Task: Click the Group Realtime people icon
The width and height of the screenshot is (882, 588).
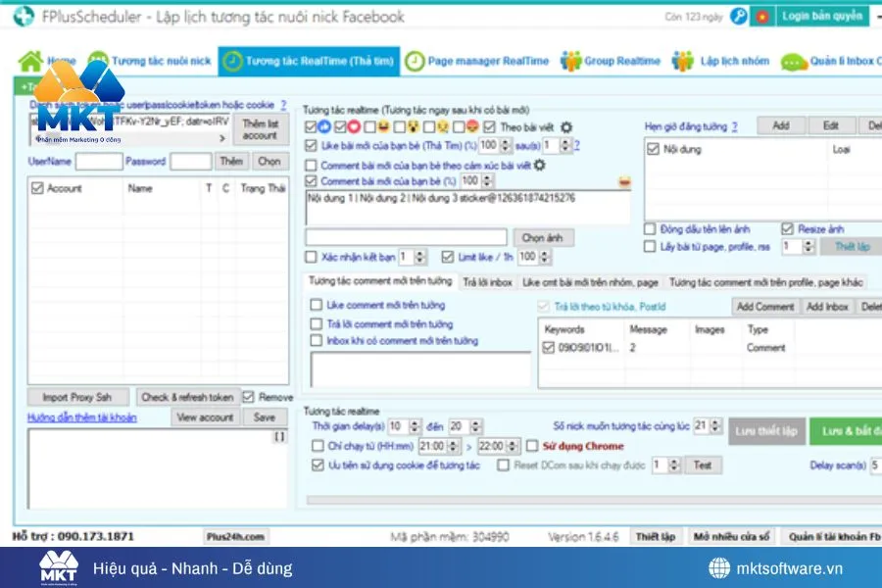Action: 570,61
